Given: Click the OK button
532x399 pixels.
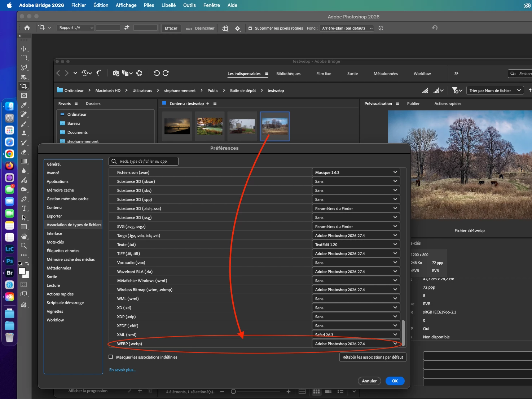Looking at the screenshot, I should [395, 381].
